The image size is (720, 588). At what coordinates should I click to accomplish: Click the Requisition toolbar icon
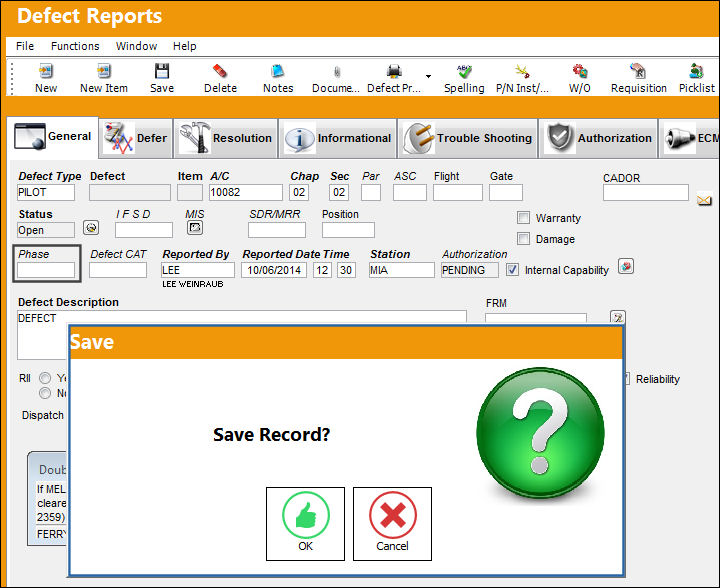click(638, 72)
